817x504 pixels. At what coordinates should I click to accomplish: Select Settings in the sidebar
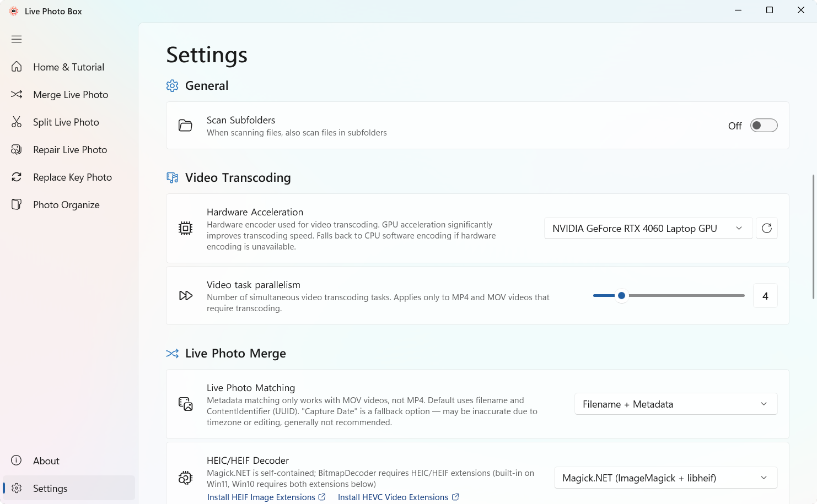point(69,488)
